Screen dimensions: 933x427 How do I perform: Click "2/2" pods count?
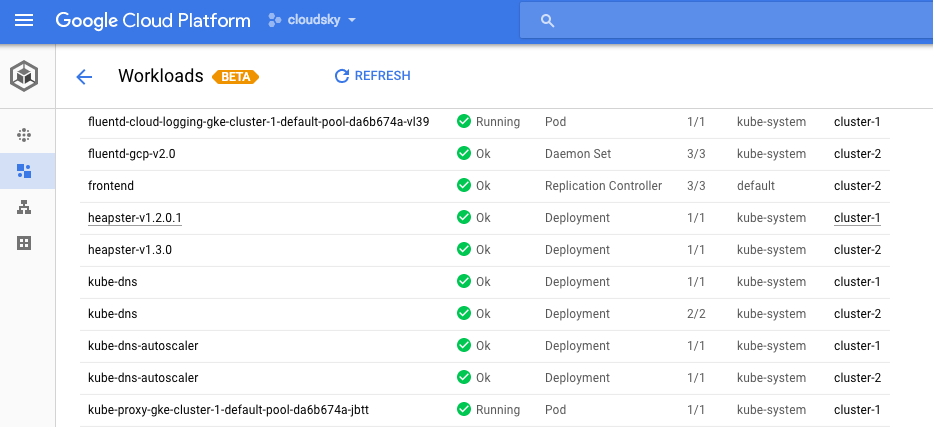pyautogui.click(x=696, y=314)
